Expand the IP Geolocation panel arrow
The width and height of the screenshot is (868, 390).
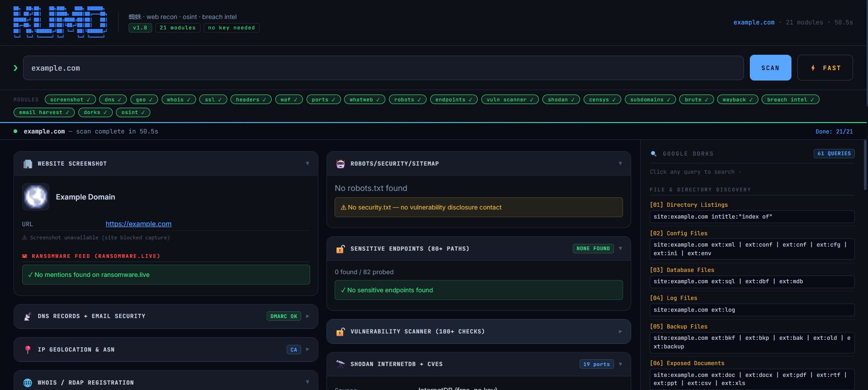pyautogui.click(x=307, y=349)
